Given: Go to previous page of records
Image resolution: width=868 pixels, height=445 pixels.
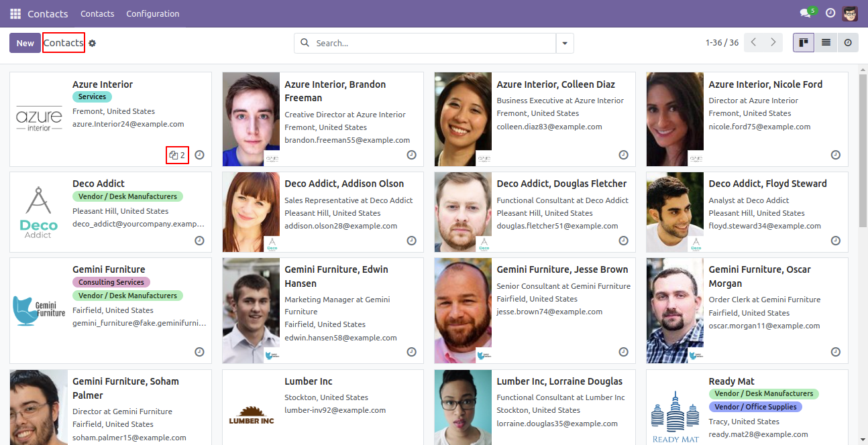Looking at the screenshot, I should 754,42.
